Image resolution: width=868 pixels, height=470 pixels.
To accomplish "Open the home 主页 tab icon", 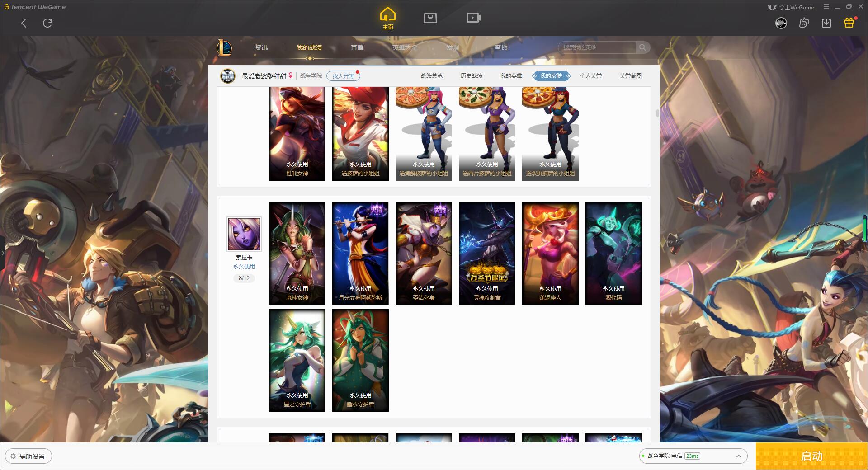I will 388,19.
